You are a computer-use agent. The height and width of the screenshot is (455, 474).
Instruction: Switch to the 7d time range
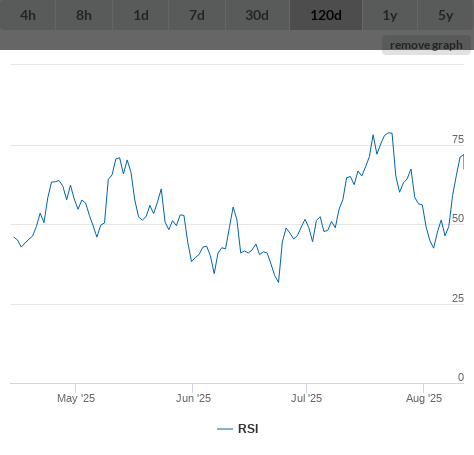point(197,15)
